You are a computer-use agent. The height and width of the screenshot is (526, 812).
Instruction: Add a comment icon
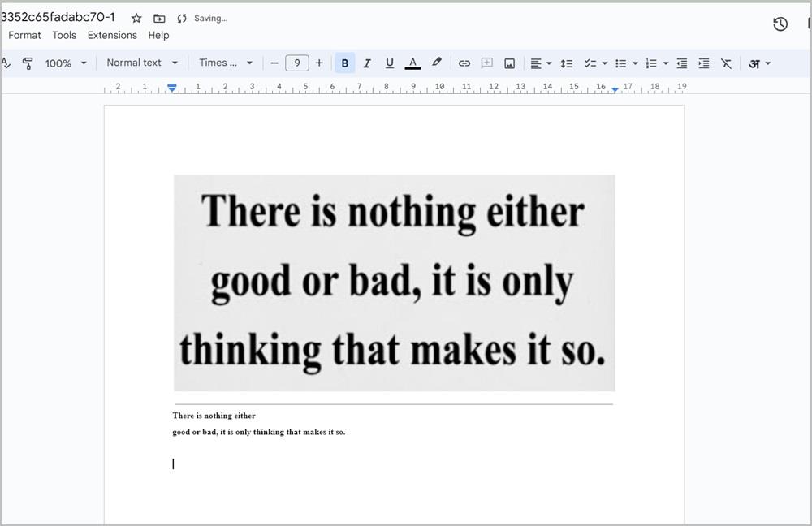[486, 63]
